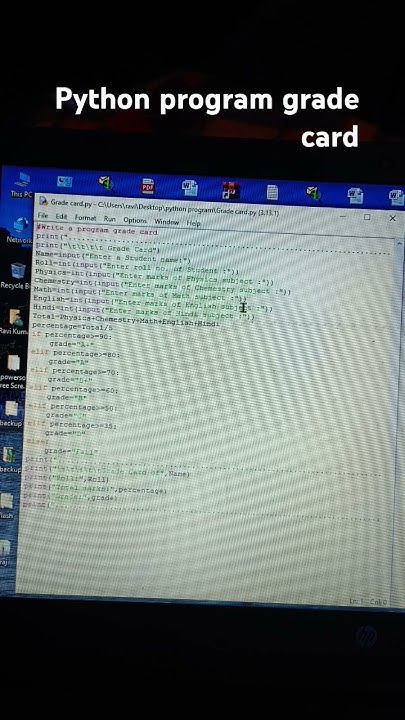This screenshot has width=405, height=720.
Task: Click the 'if percentage>=90:' line
Action: click(72, 336)
